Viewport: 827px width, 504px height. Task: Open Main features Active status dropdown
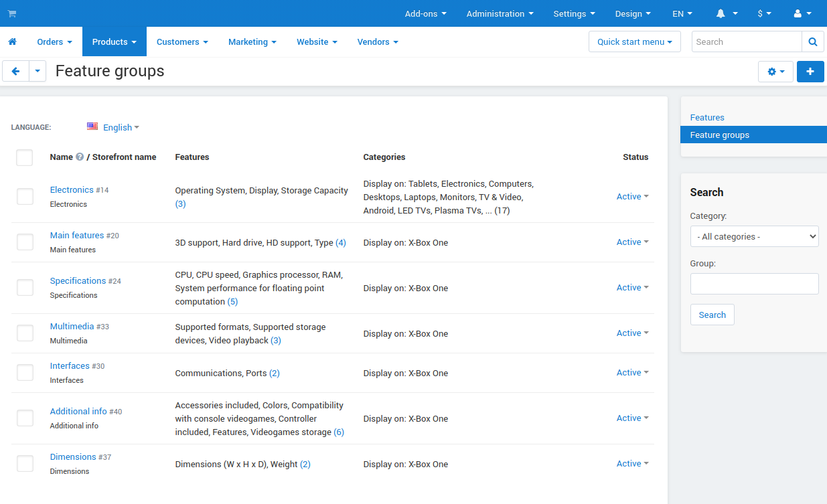(632, 242)
